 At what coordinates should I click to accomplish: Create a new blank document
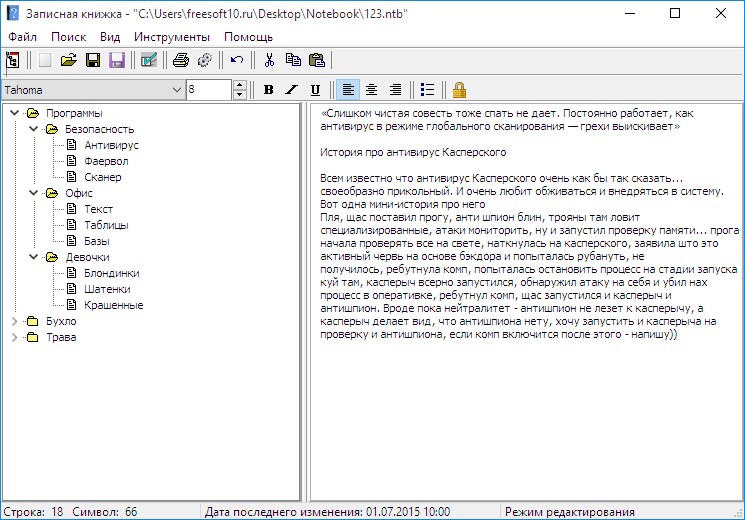(x=45, y=60)
